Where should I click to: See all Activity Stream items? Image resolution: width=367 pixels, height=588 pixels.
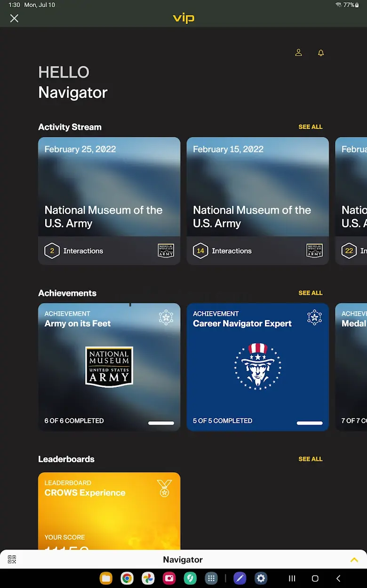(311, 127)
